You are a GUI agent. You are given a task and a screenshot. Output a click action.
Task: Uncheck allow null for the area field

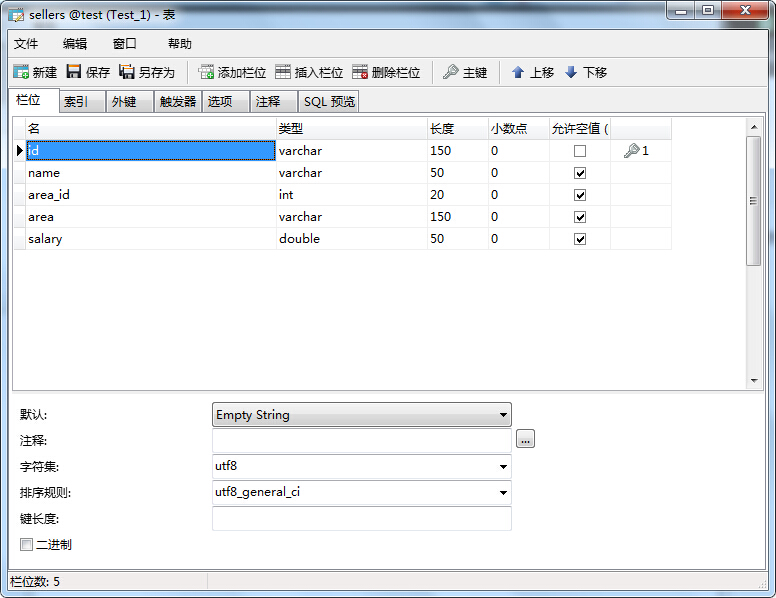coord(580,217)
